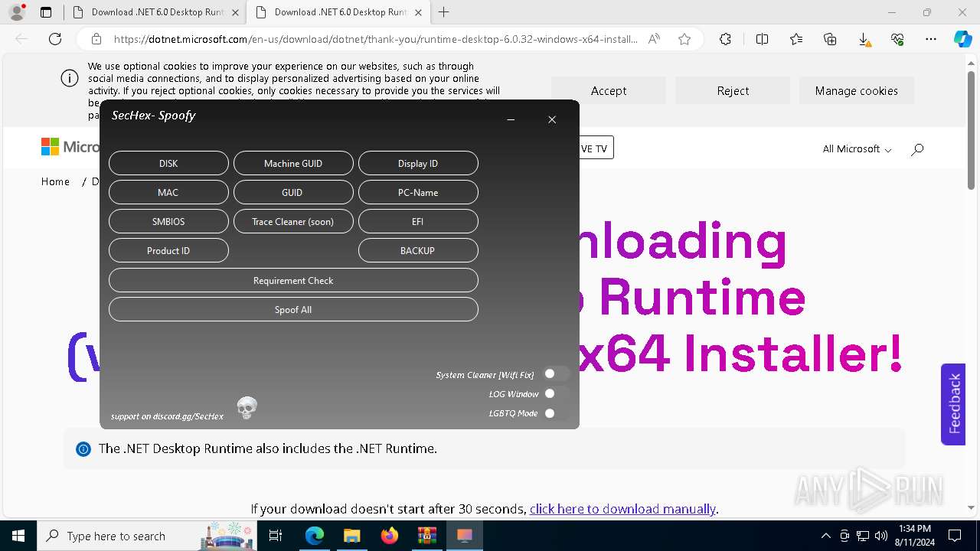Click the volume tray icon
980x551 pixels.
tap(881, 536)
